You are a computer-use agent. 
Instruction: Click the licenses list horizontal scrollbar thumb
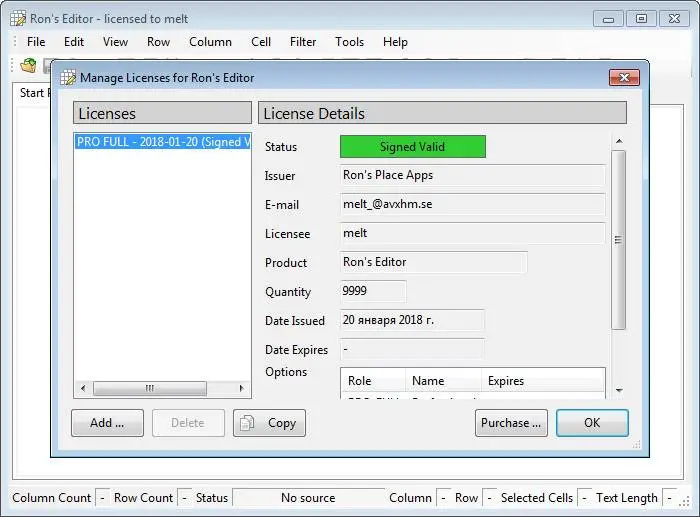(x=150, y=388)
